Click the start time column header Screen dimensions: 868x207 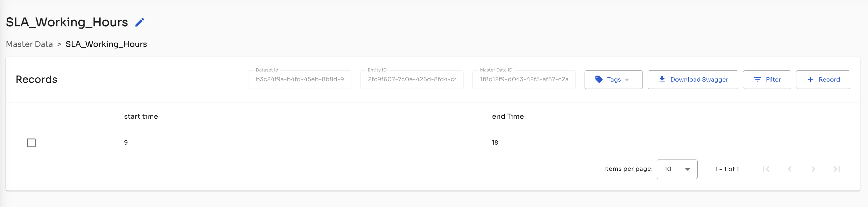tap(141, 117)
